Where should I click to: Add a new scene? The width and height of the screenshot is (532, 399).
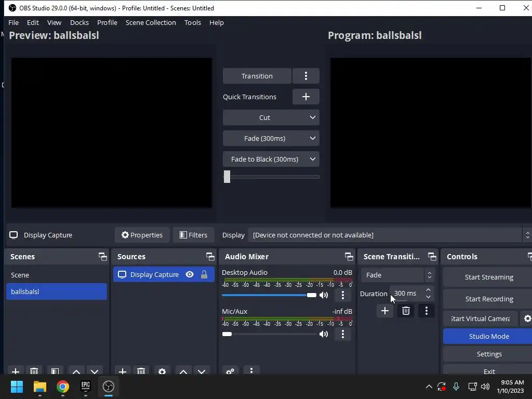tap(15, 371)
